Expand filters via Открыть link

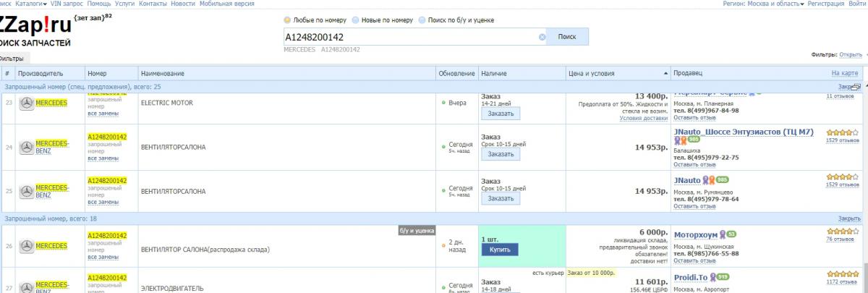coord(852,54)
